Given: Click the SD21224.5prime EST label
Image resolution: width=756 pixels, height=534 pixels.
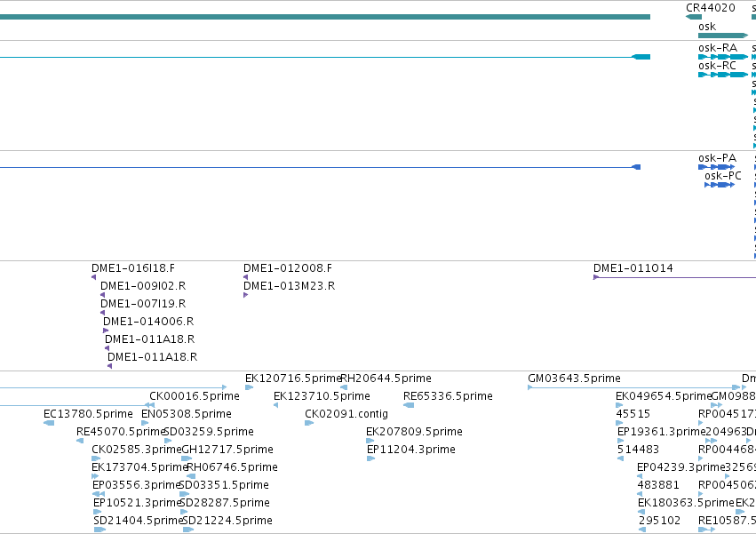Looking at the screenshot, I should pos(227,521).
